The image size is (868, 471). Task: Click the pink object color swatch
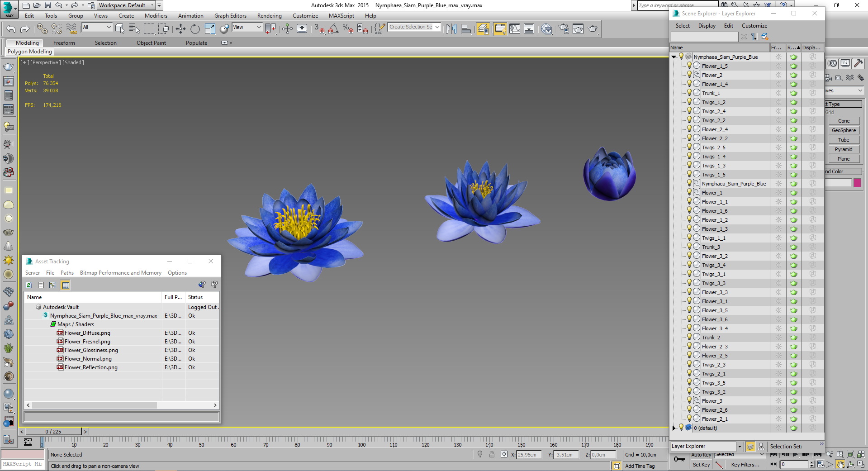pos(857,183)
